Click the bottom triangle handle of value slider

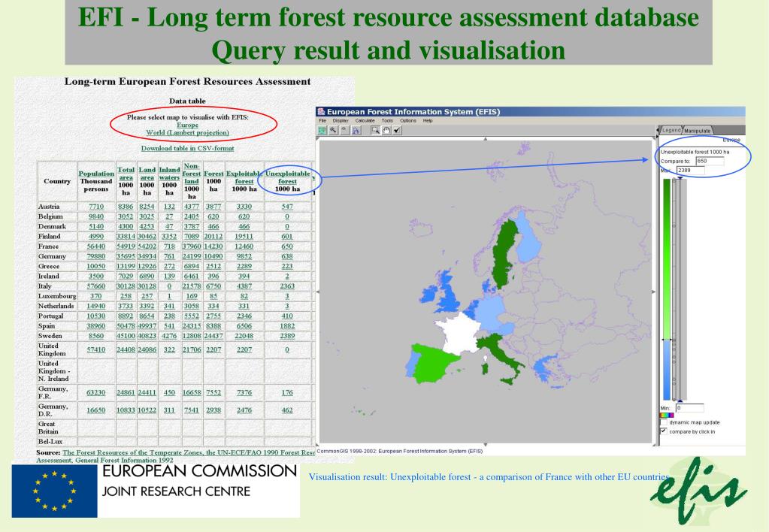[x=680, y=401]
